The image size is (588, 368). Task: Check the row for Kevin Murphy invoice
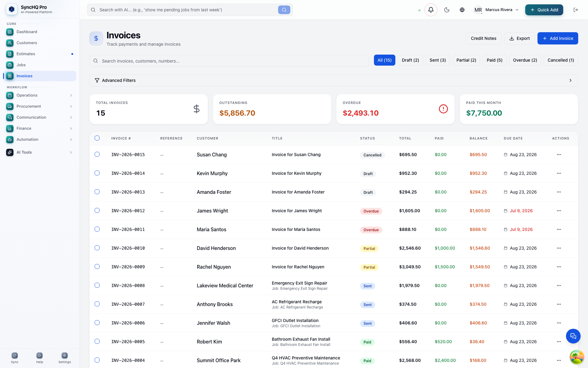(97, 173)
